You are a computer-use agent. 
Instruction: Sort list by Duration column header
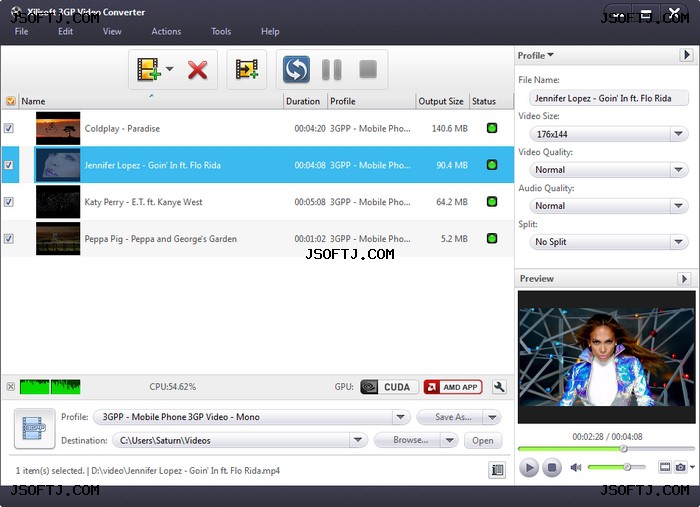306,101
